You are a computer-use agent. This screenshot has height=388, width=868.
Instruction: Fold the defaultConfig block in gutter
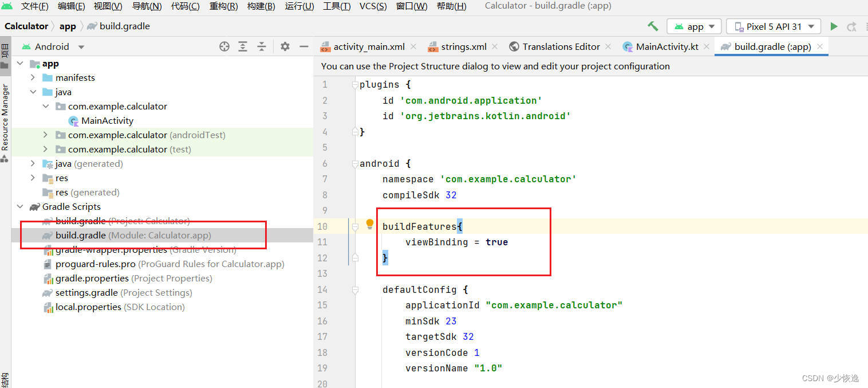tap(355, 290)
